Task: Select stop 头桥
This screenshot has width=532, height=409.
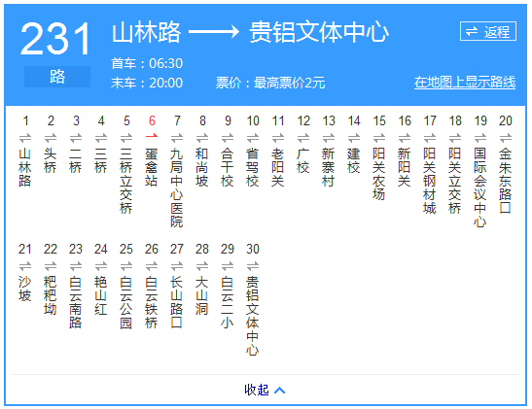Action: [51, 160]
